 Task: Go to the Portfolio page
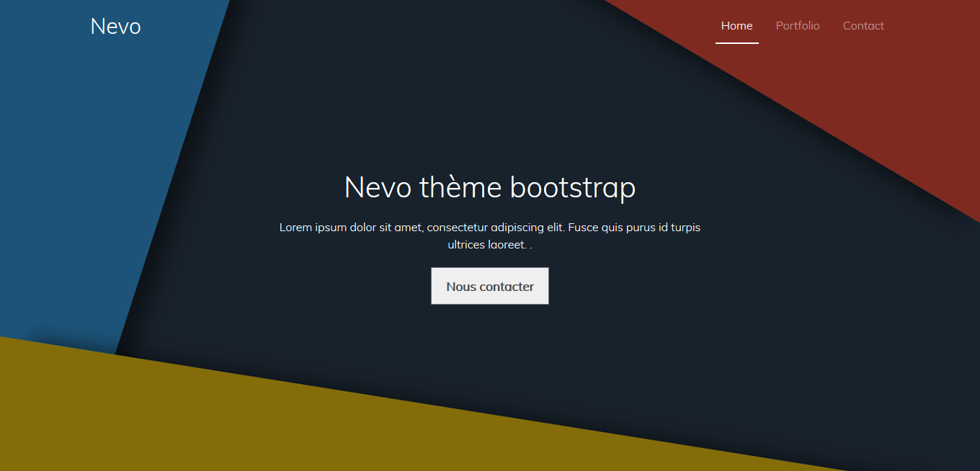(x=797, y=26)
